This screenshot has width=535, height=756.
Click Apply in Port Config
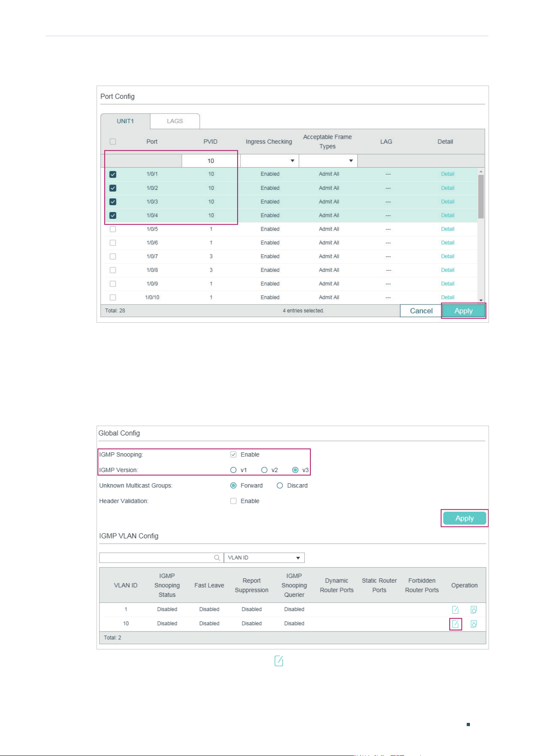pos(463,311)
